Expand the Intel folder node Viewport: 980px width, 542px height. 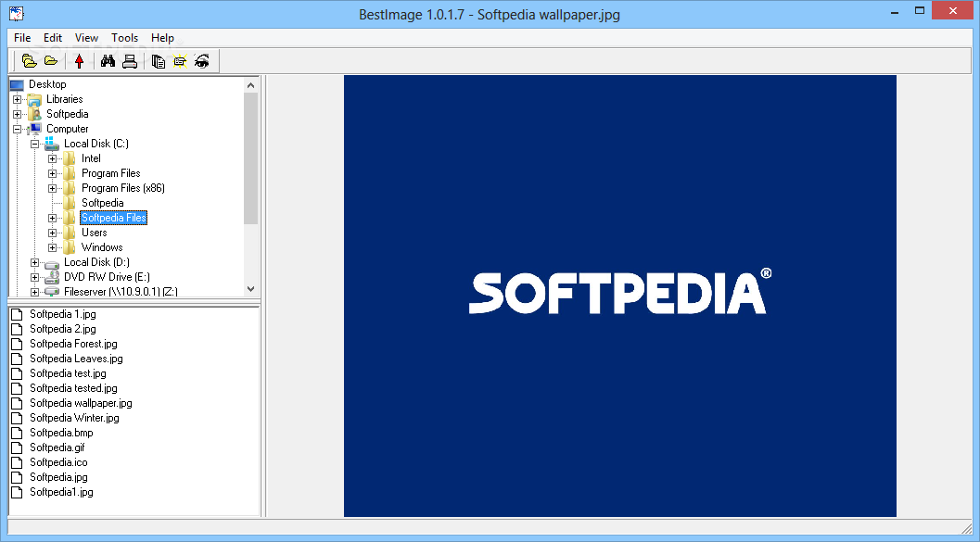[53, 158]
